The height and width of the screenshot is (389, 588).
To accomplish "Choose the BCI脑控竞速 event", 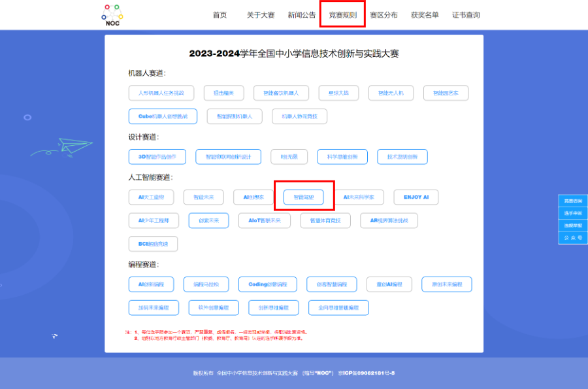I will (152, 243).
